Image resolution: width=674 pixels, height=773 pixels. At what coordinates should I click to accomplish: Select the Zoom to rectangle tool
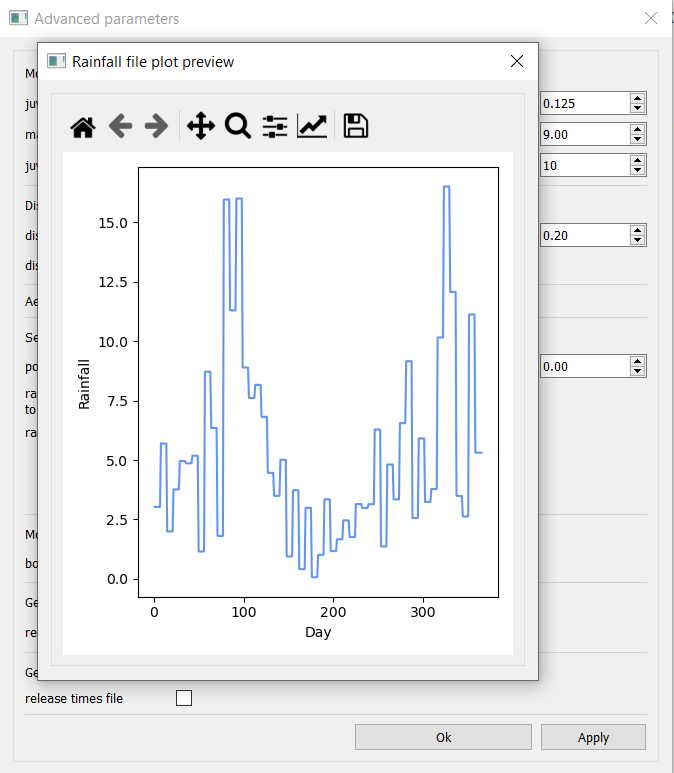pos(237,126)
